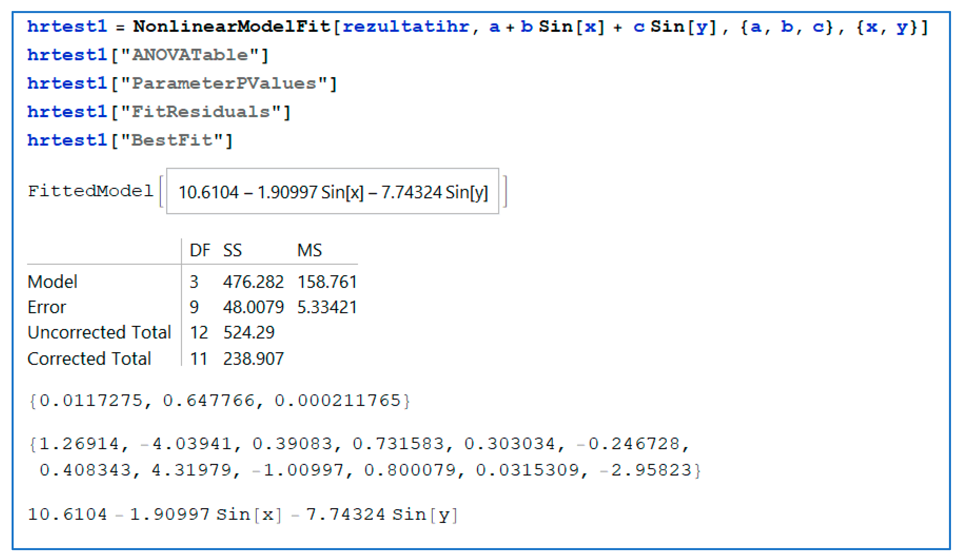Screen dimensions: 960x560
Task: Click the "BestFit" input line
Action: pos(130,141)
